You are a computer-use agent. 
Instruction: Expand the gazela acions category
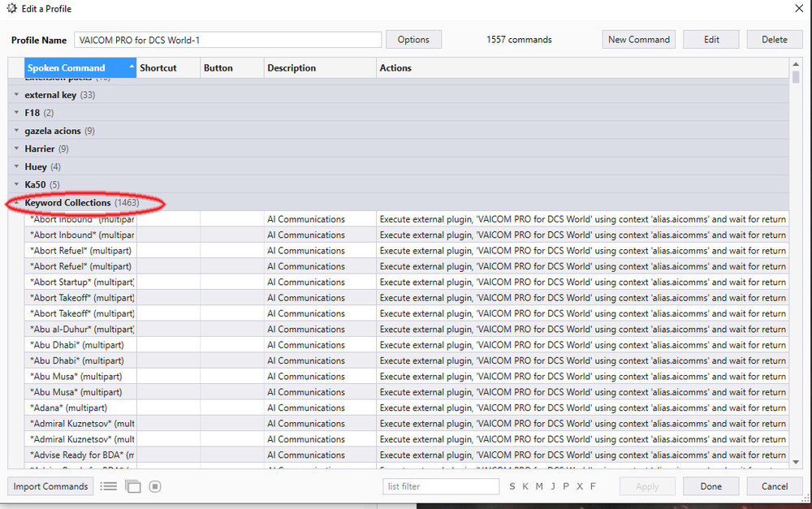coord(16,131)
